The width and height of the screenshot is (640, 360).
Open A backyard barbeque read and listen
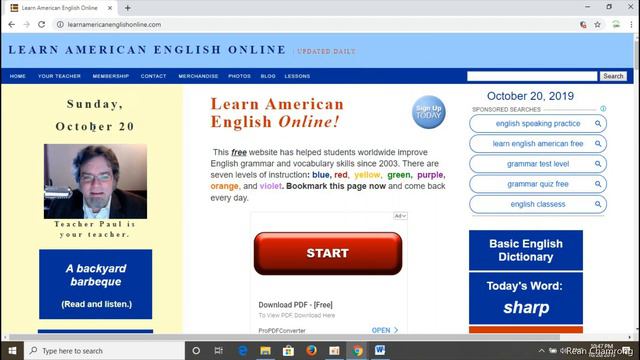96,284
